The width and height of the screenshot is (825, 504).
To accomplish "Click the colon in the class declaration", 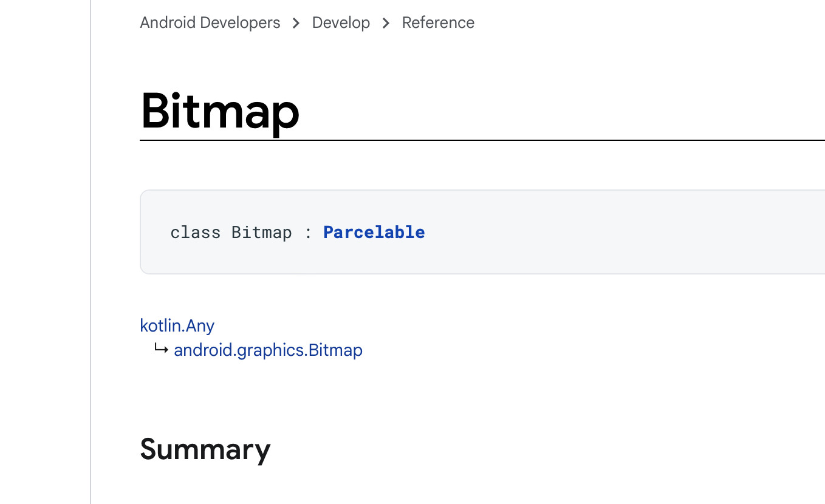I will 308,233.
